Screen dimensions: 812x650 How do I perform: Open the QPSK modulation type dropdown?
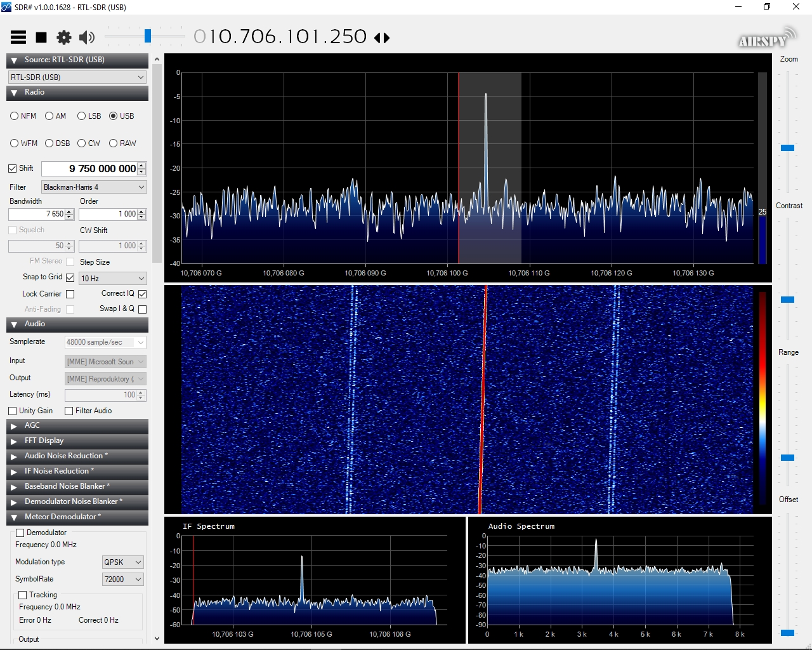point(123,562)
